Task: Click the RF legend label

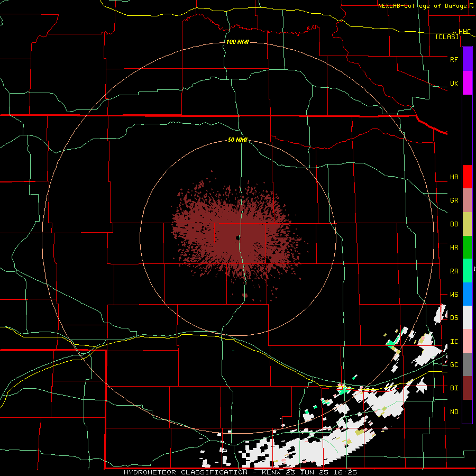Action: point(454,59)
